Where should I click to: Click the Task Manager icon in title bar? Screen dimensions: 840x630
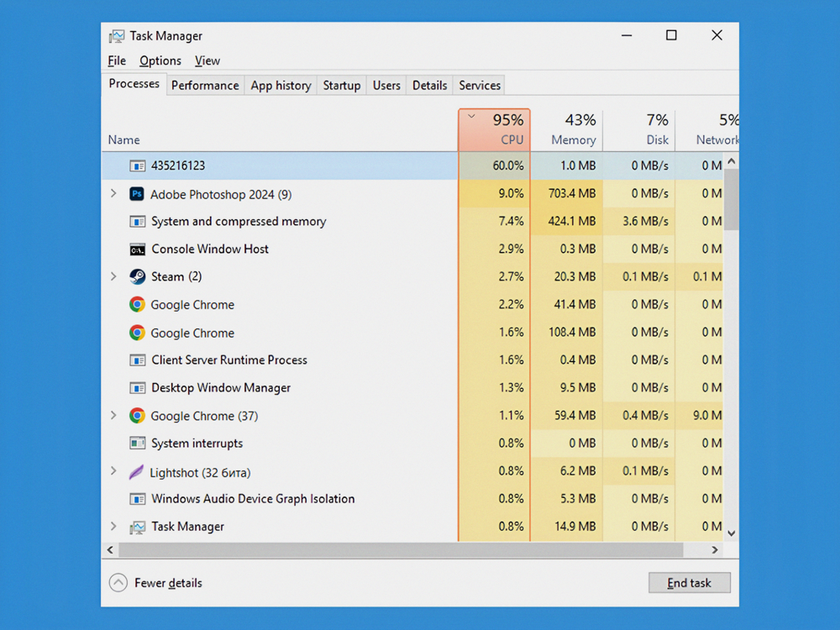[x=116, y=36]
